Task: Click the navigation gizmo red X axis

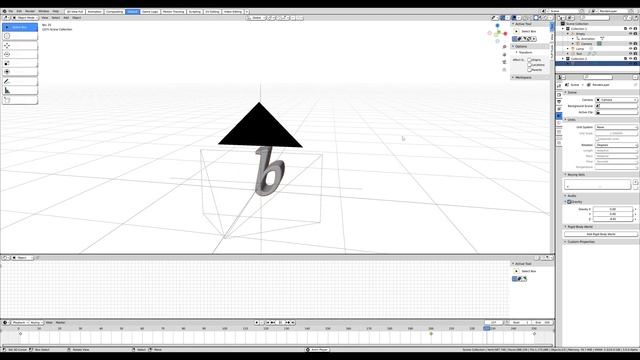Action: pos(505,33)
